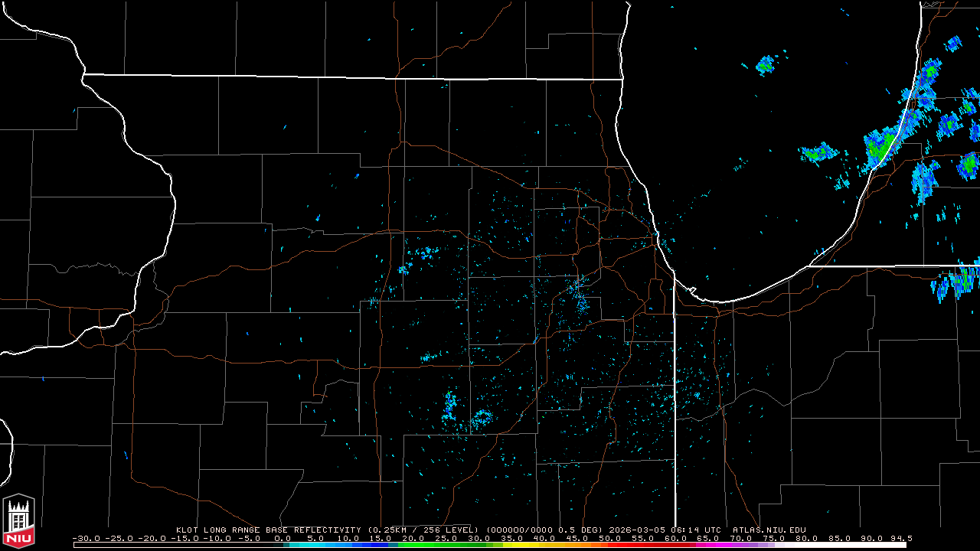The height and width of the screenshot is (551, 980).
Task: Click the 0.5 DEG elevation angle text
Action: click(580, 530)
